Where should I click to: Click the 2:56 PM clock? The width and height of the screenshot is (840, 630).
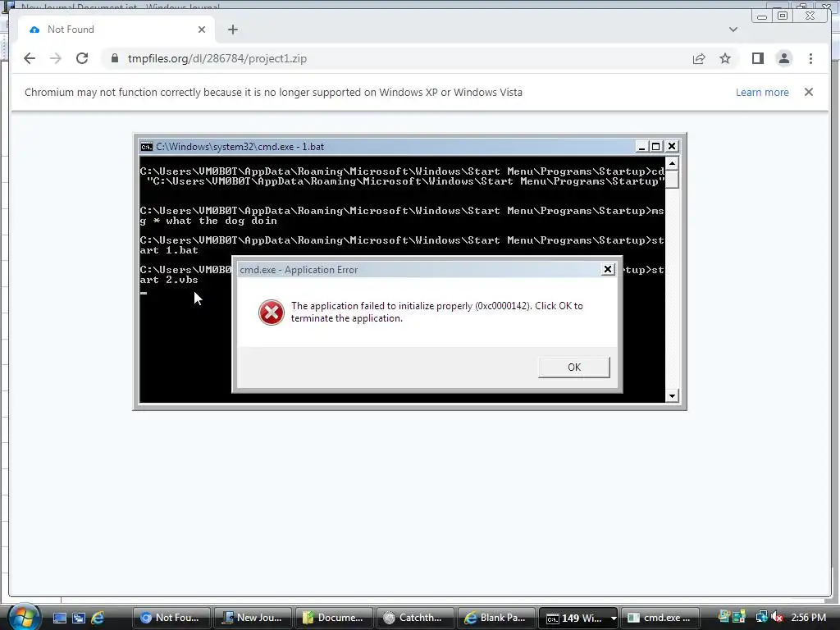coord(808,617)
